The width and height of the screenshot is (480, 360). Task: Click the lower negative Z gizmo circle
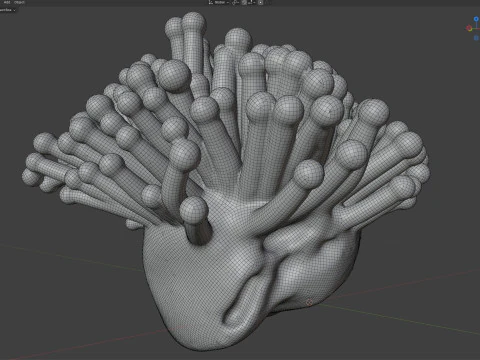[x=476, y=38]
